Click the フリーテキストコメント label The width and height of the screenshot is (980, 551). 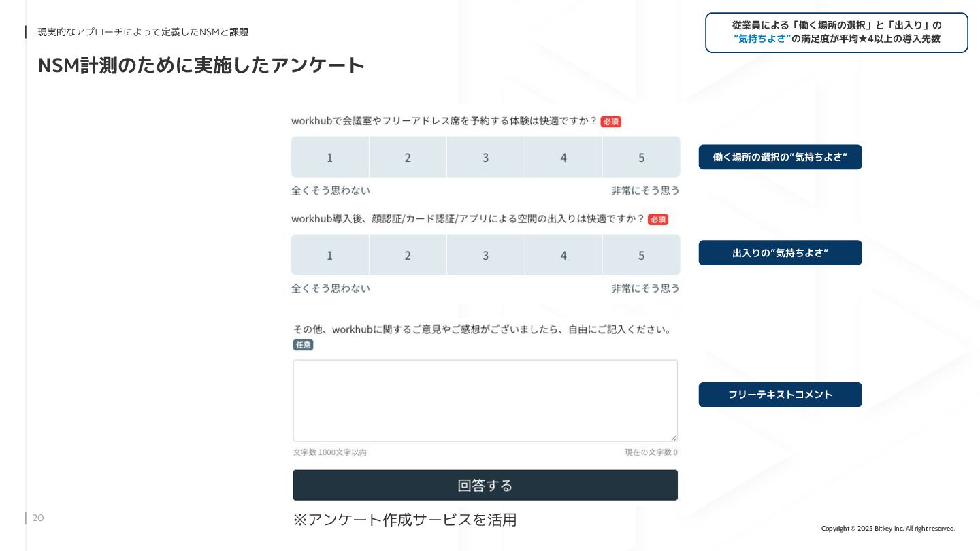(x=780, y=395)
